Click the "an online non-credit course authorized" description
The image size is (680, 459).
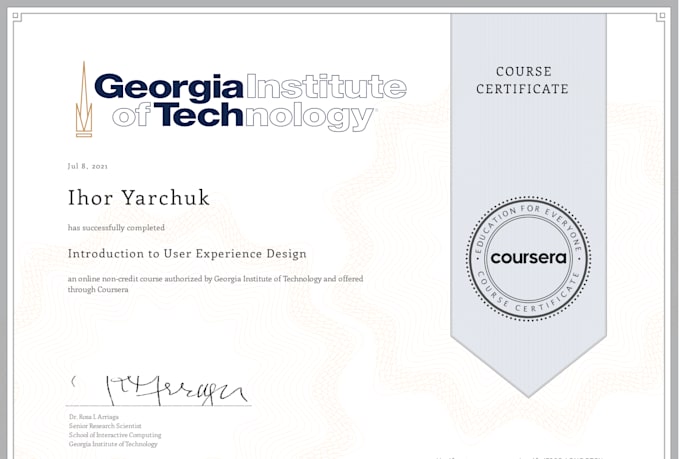tap(215, 284)
